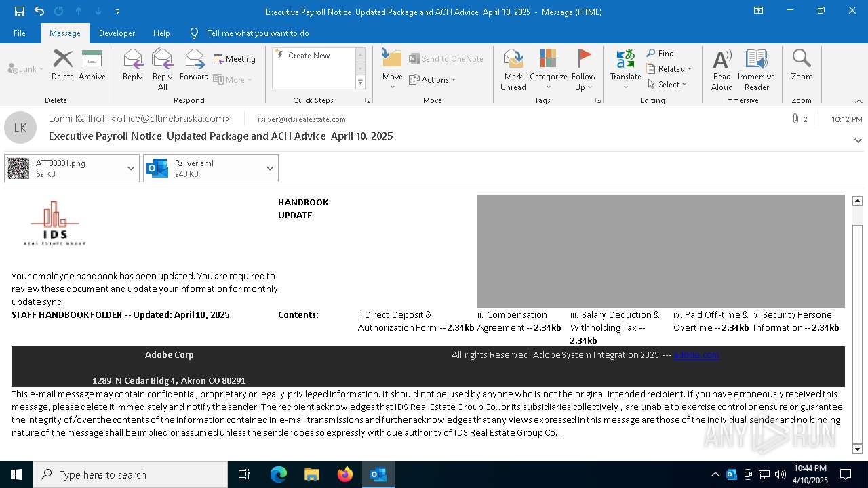Open the Developer tab
Viewport: 868px width, 488px height.
click(117, 33)
